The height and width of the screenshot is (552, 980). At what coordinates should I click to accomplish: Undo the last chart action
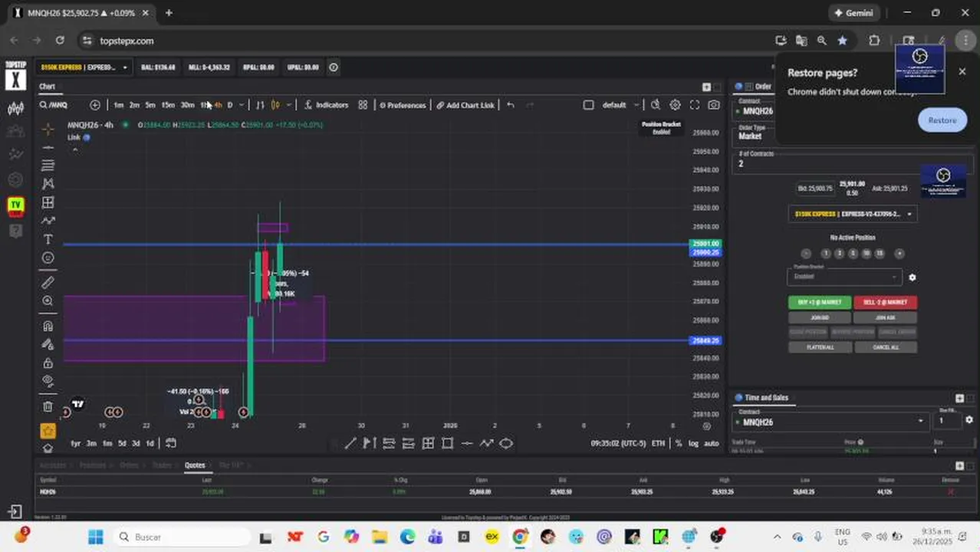pyautogui.click(x=510, y=105)
